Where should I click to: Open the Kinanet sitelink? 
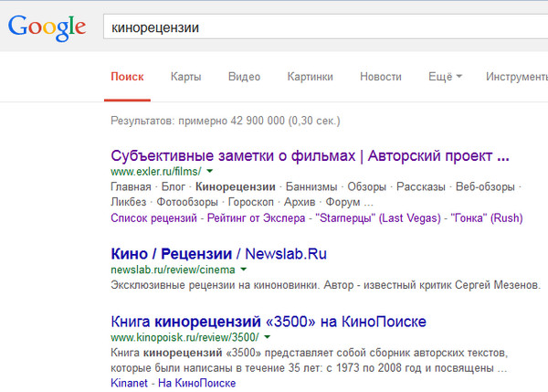(x=131, y=383)
